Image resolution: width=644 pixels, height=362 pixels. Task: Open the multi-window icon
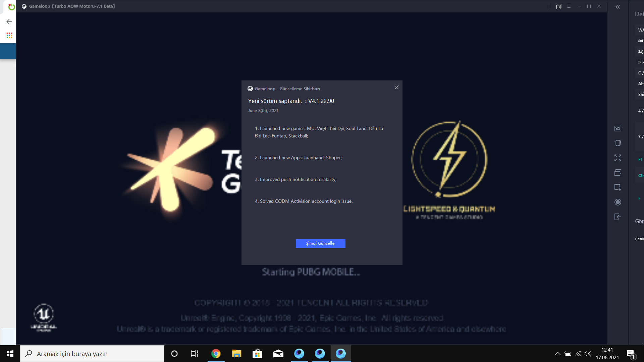[x=618, y=173]
